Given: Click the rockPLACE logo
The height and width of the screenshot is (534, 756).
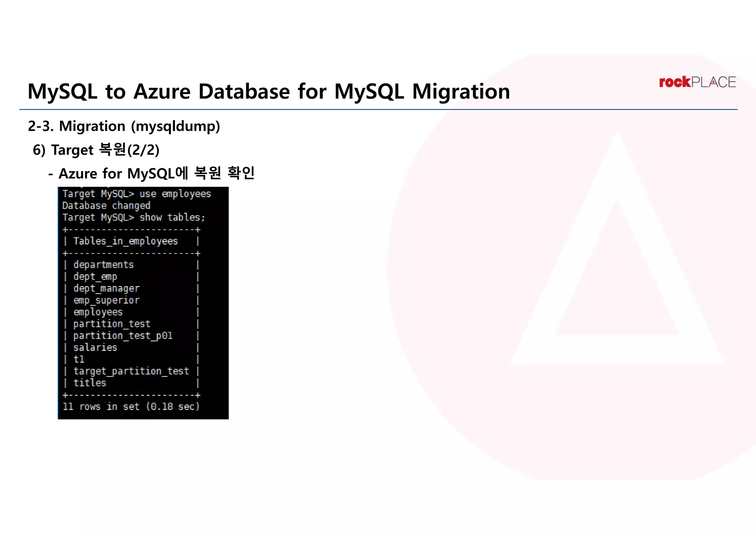Looking at the screenshot, I should [697, 82].
